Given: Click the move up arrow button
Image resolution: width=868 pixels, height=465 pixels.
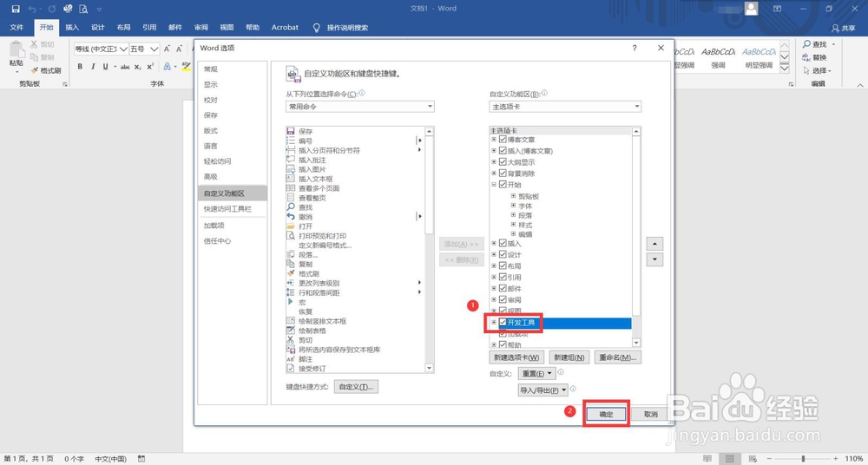Looking at the screenshot, I should 654,244.
